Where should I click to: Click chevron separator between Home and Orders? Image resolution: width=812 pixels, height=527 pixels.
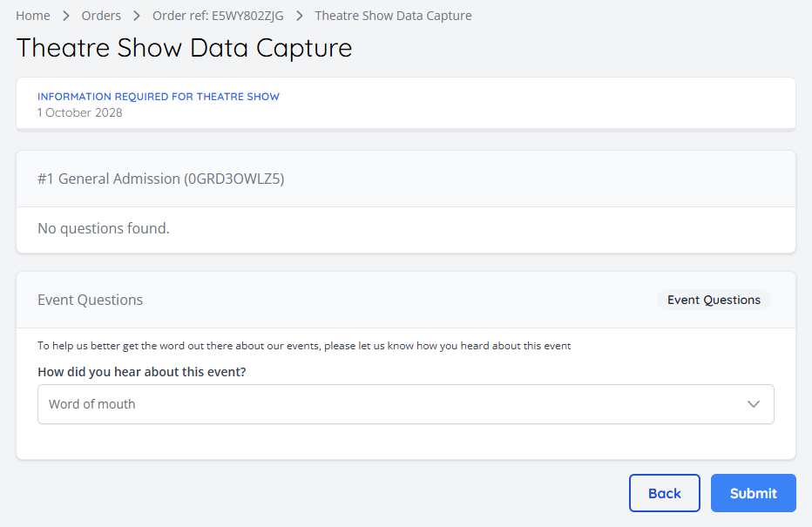tap(66, 16)
